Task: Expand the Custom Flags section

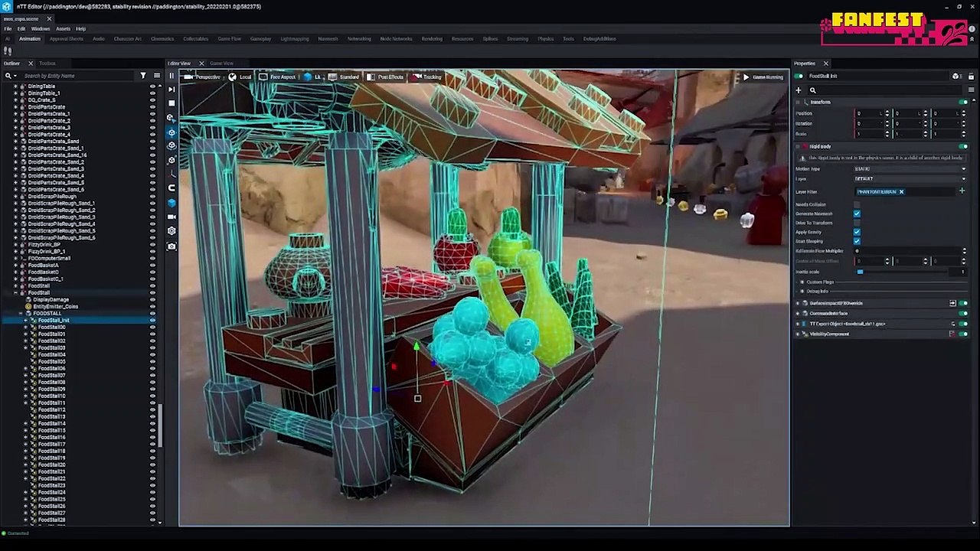Action: (802, 282)
